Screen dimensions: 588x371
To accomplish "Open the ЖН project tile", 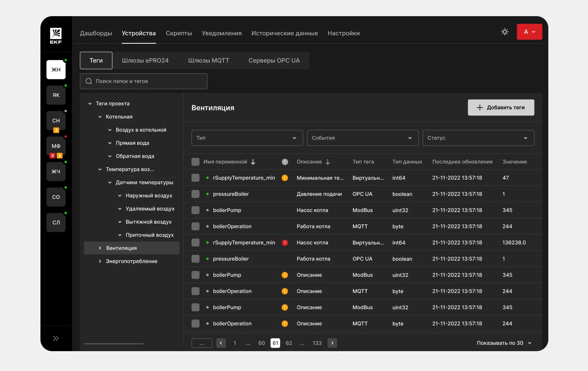I will pyautogui.click(x=56, y=70).
